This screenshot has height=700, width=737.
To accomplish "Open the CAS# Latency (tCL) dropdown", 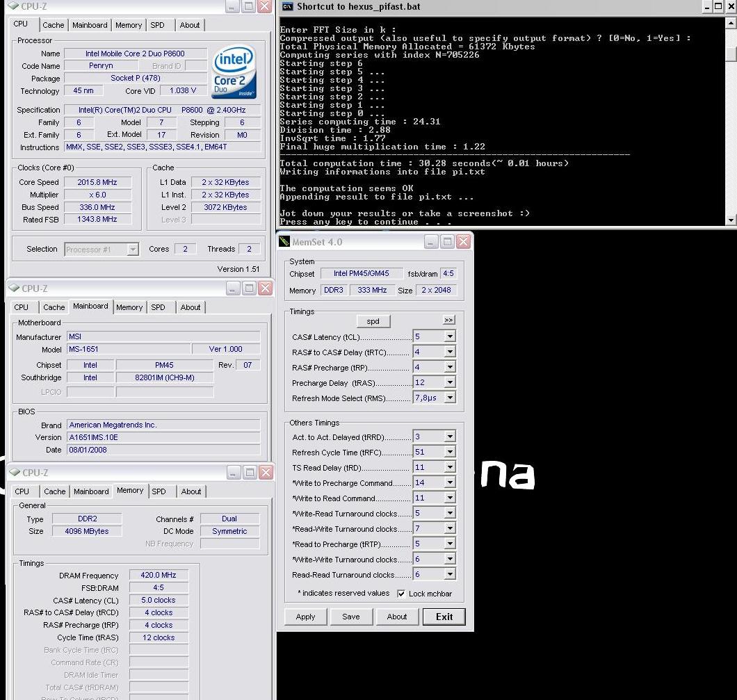I will tap(450, 336).
